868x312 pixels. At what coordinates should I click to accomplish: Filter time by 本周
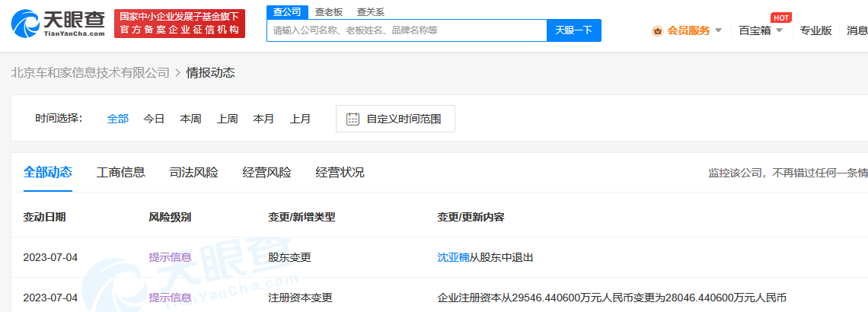190,119
